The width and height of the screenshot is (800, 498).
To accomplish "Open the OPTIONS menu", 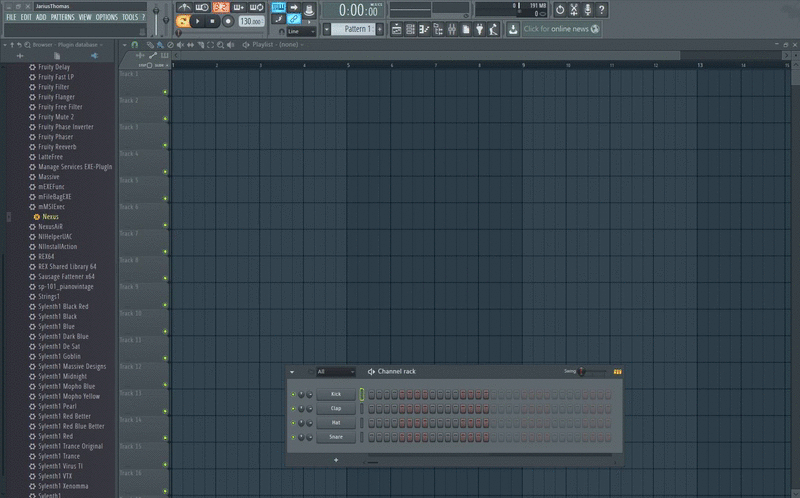I will [x=107, y=17].
